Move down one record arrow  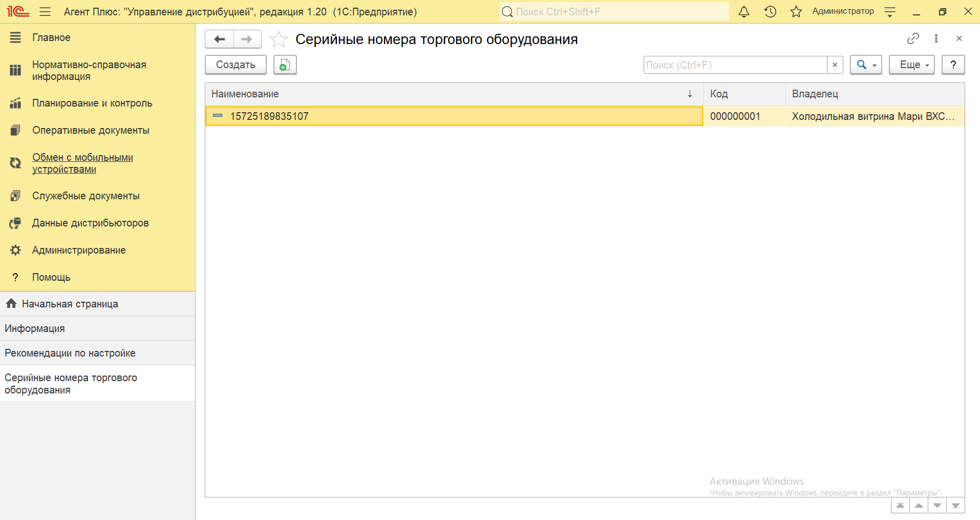(937, 506)
